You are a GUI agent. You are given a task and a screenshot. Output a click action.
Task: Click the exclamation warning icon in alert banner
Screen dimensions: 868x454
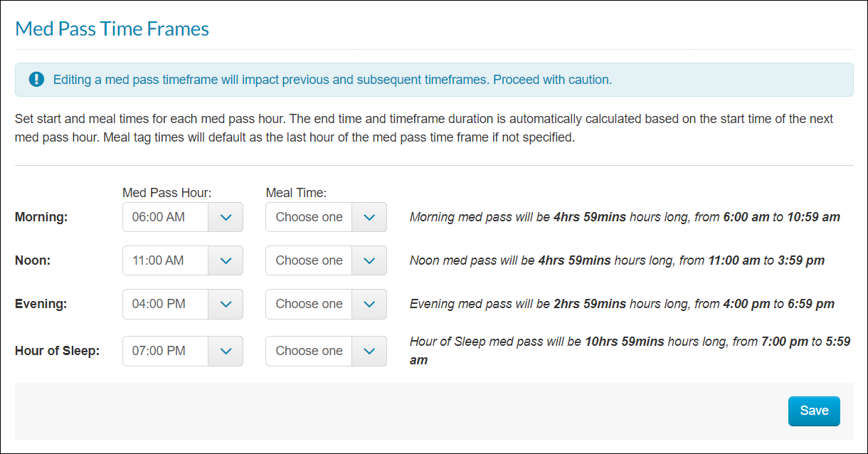point(36,80)
